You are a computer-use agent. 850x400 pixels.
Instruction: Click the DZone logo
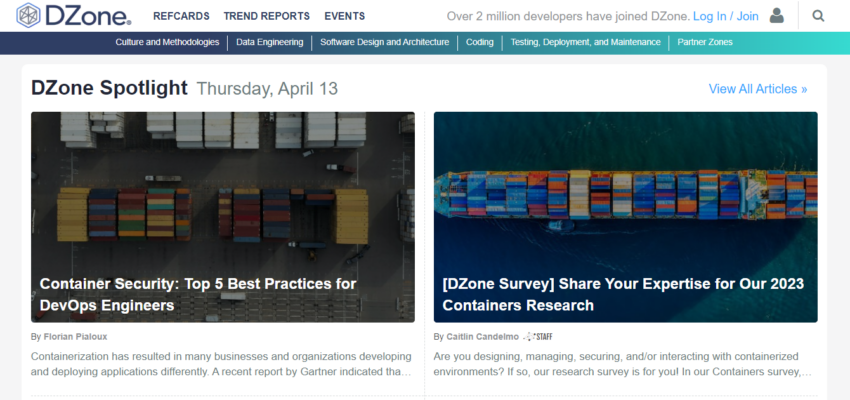(73, 16)
